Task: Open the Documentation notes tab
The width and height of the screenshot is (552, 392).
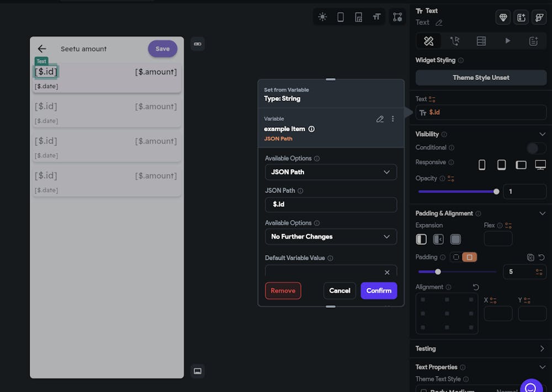Action: [533, 41]
